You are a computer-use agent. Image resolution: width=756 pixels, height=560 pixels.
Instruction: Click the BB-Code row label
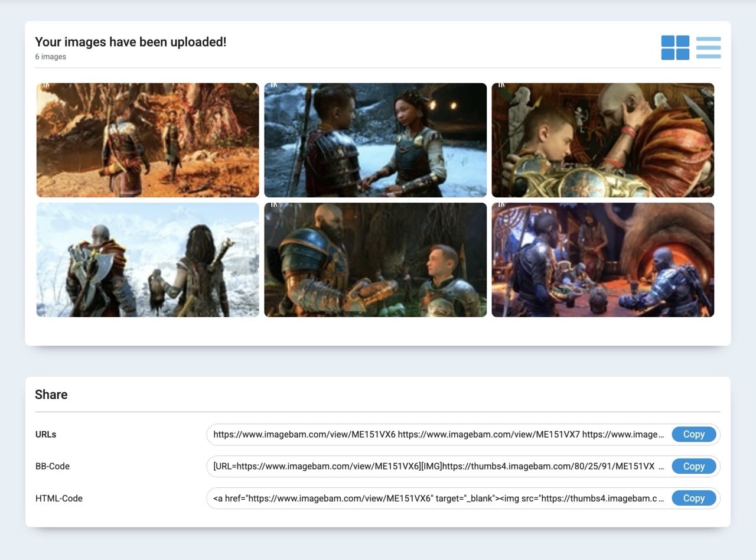tap(53, 466)
